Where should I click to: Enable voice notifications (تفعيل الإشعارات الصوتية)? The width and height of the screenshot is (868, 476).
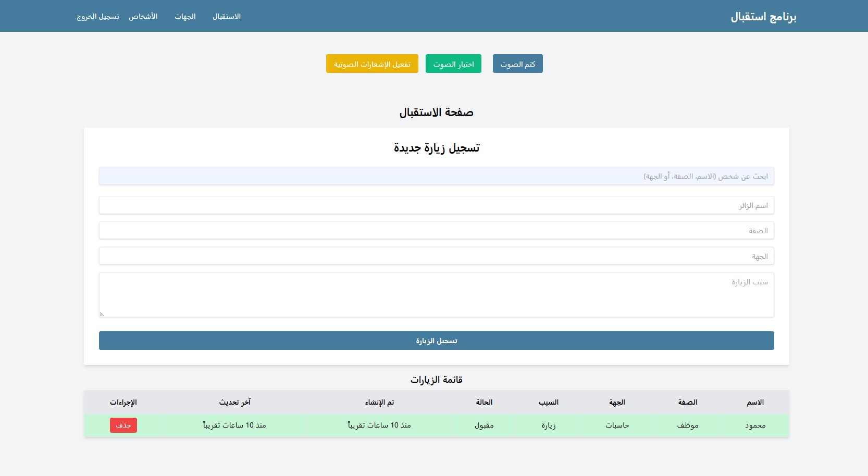[x=371, y=64]
